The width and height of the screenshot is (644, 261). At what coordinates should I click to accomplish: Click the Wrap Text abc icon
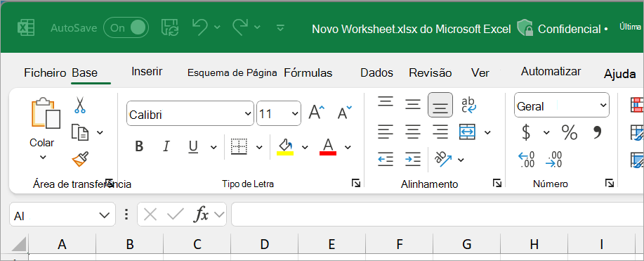pos(468,105)
